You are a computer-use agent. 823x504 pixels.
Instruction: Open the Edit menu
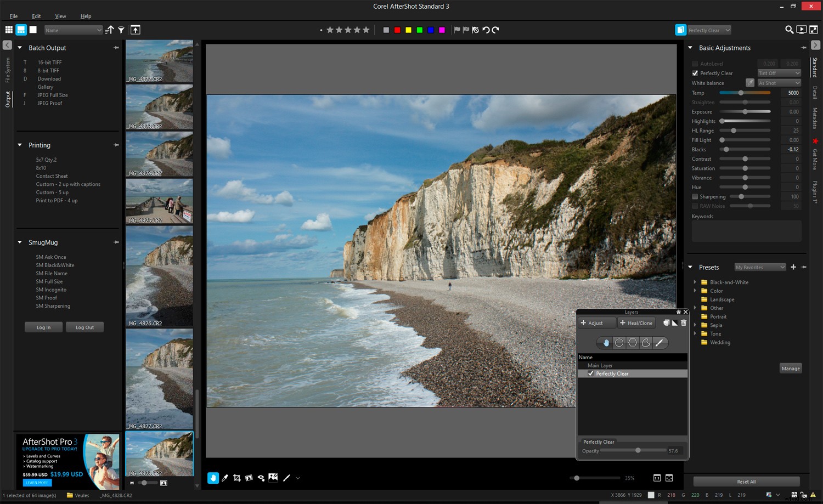point(36,16)
